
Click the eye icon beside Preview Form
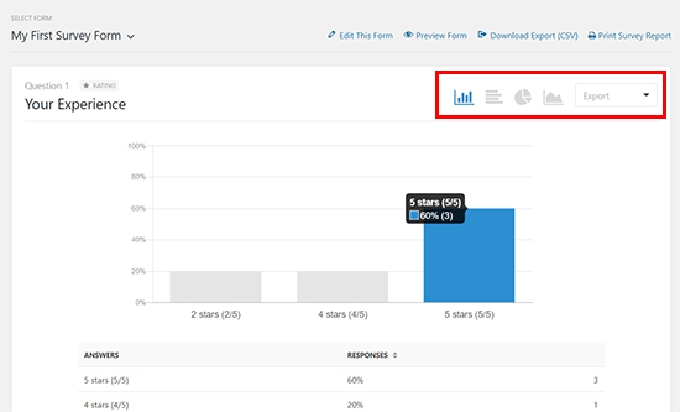pos(409,36)
